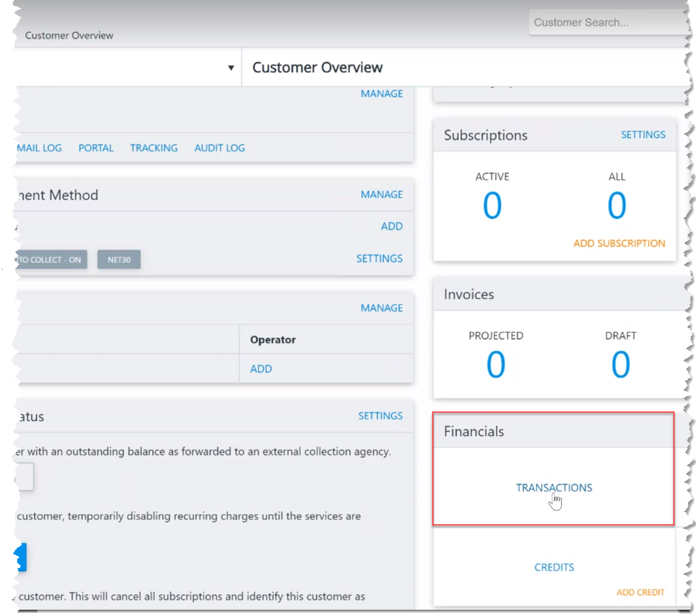Click the Customer Search field
The width and height of the screenshot is (696, 616).
[x=608, y=22]
